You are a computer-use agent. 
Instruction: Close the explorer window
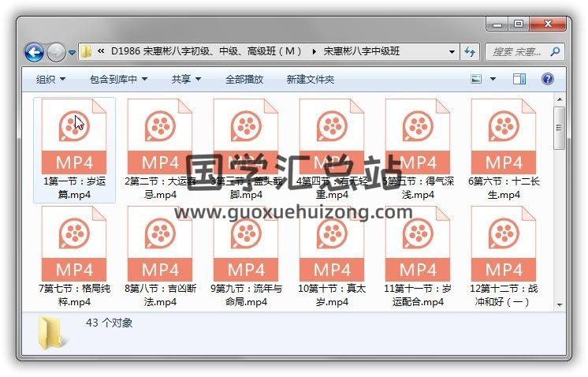548,24
